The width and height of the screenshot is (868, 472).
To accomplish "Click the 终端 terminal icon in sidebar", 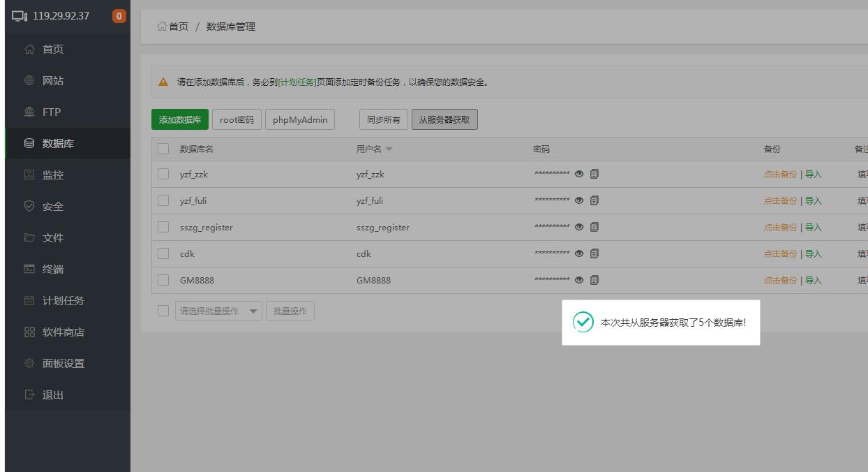I will click(29, 270).
